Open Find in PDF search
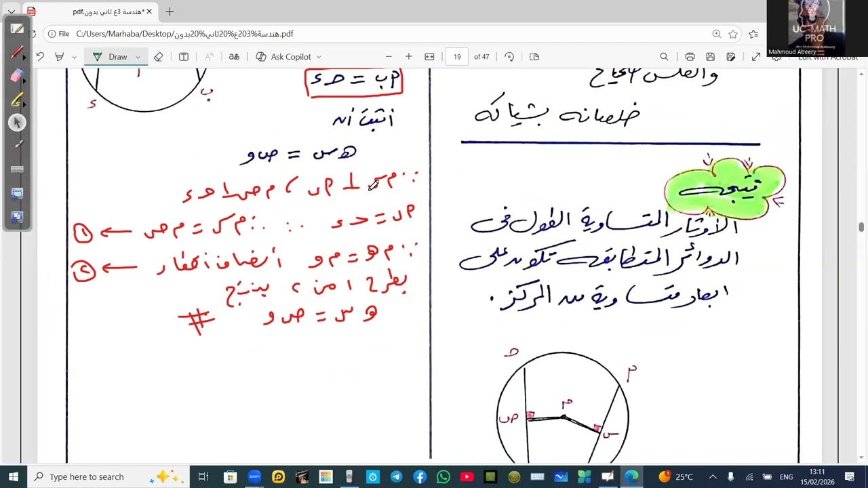This screenshot has width=868, height=488. (665, 57)
